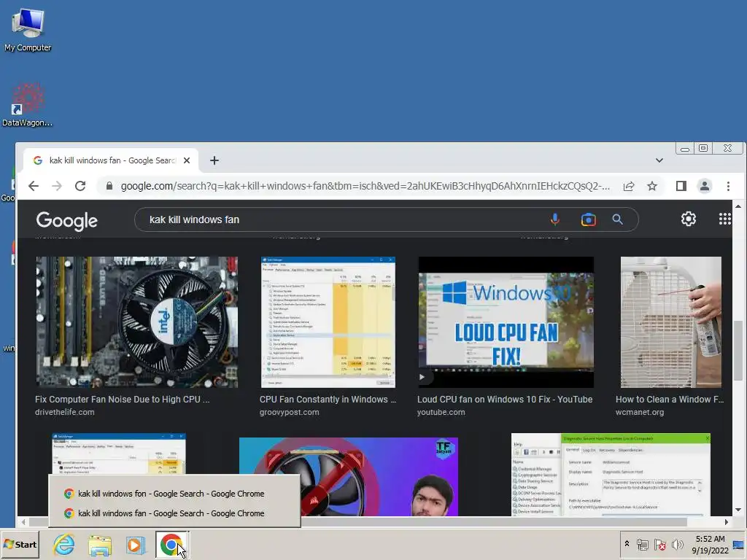
Task: Open Google quick settings gear
Action: [689, 219]
